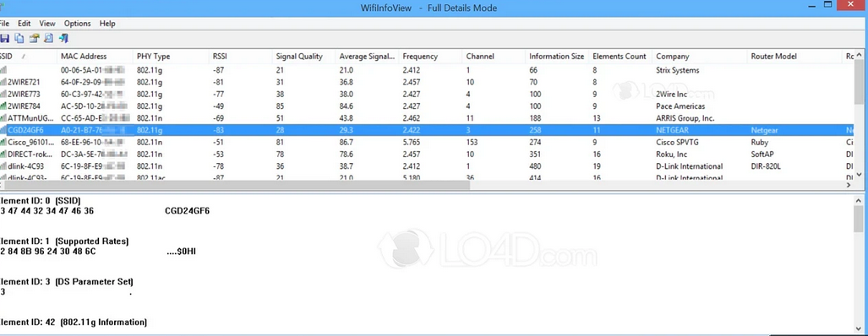Viewport: 868px width, 336px height.
Task: Click the lower details pane scroll up arrow
Action: 859,200
